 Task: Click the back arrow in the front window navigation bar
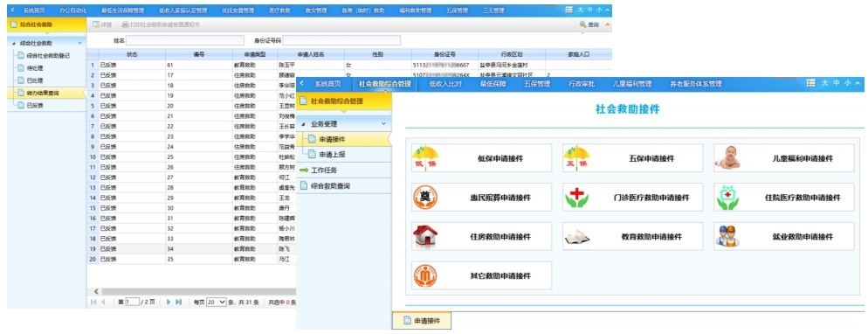tap(301, 84)
